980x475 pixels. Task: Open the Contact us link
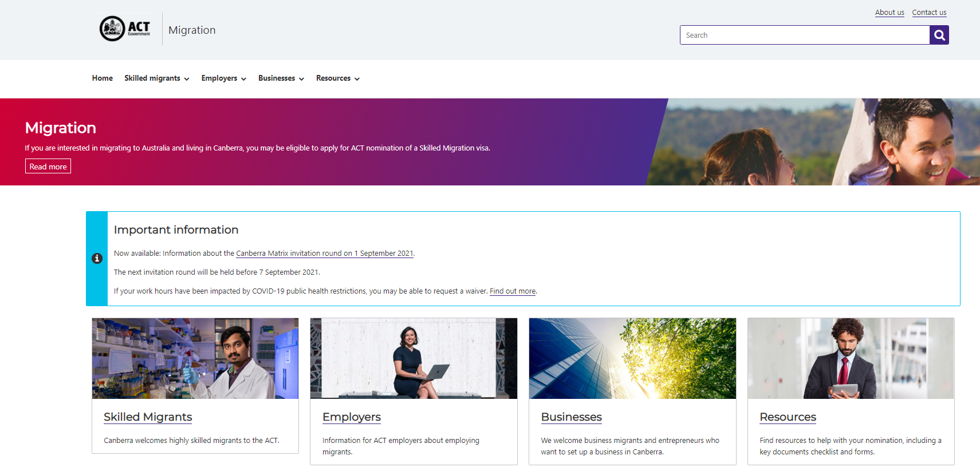coord(929,13)
